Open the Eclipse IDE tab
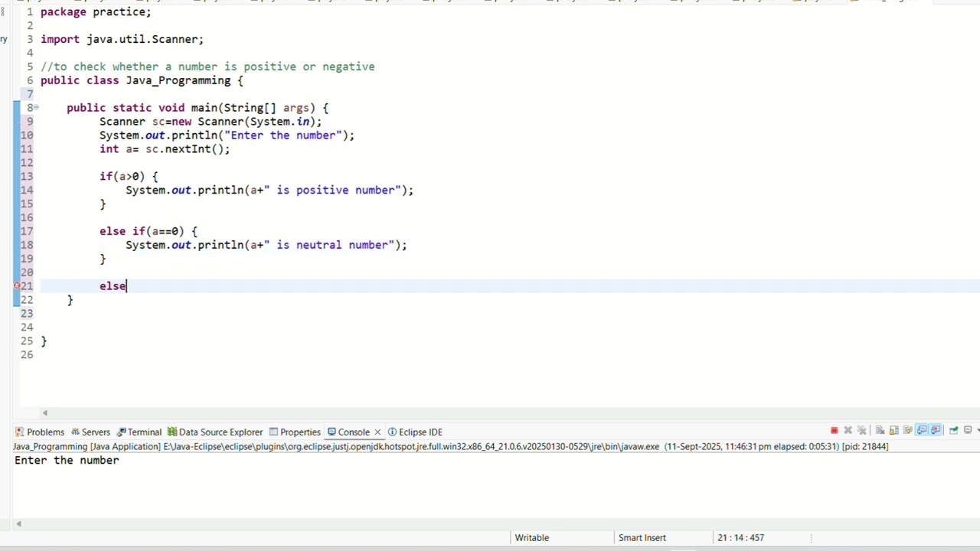The height and width of the screenshot is (551, 980). tap(415, 432)
